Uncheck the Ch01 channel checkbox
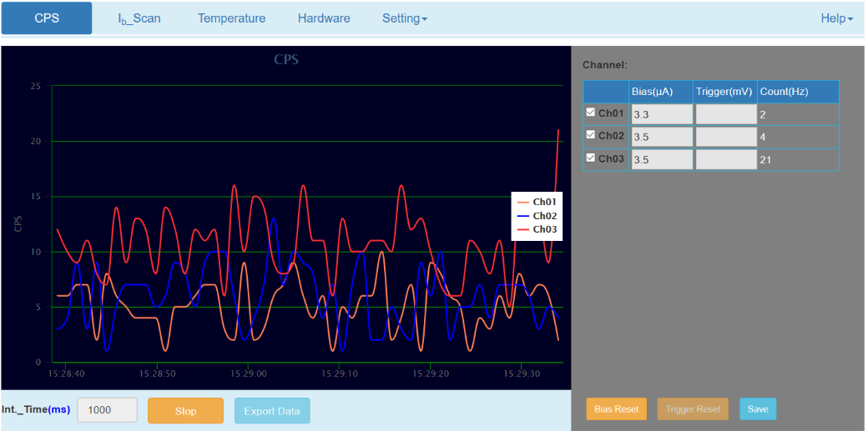The height and width of the screenshot is (431, 868). tap(591, 112)
